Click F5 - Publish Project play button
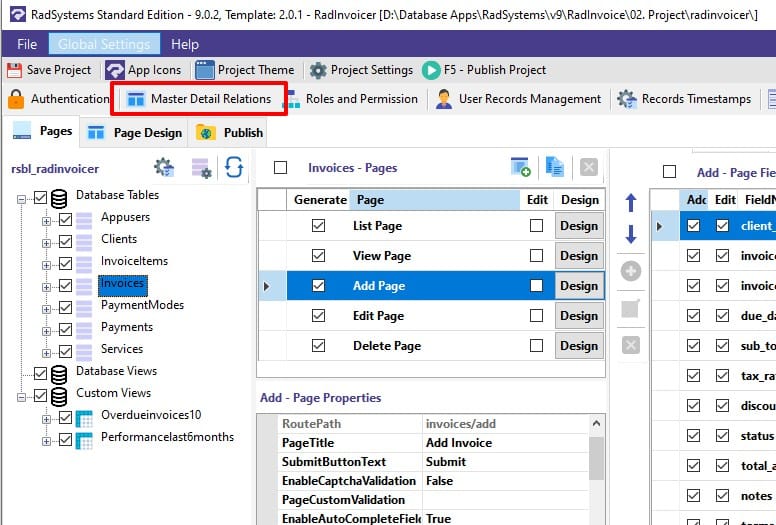Screen dimensions: 776x525 point(431,70)
